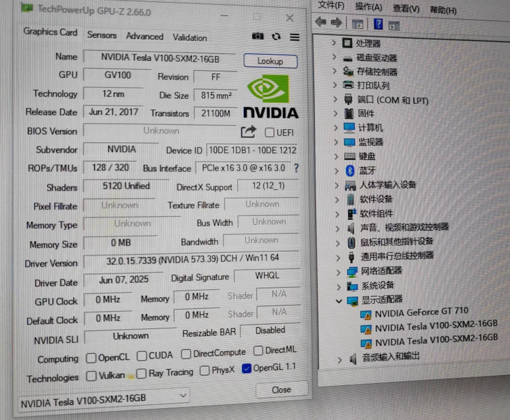Open the 帮助(H) menu
The image size is (510, 420).
443,10
